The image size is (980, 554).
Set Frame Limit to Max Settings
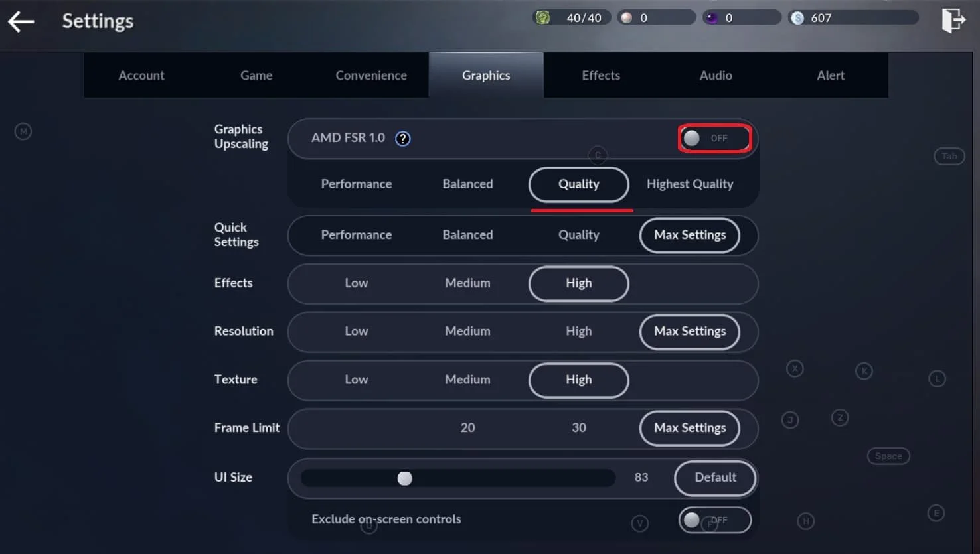(689, 428)
